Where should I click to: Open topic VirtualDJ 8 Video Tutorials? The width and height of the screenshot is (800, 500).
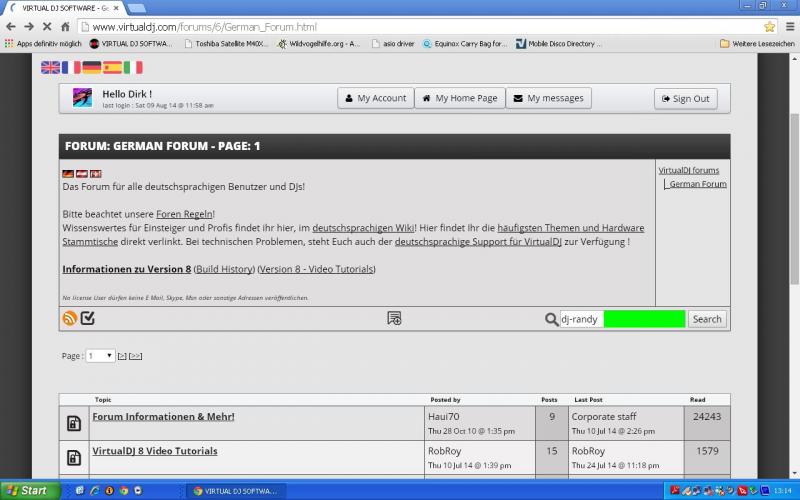click(155, 451)
